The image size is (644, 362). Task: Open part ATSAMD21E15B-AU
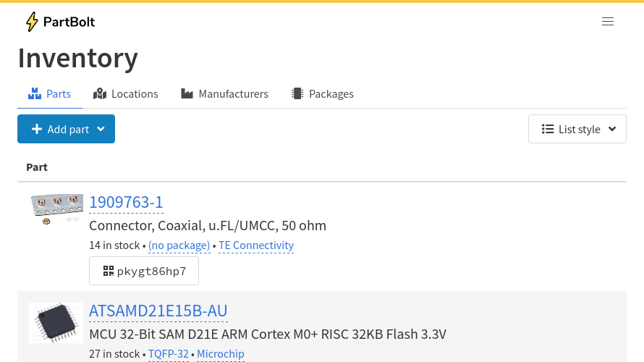158,311
